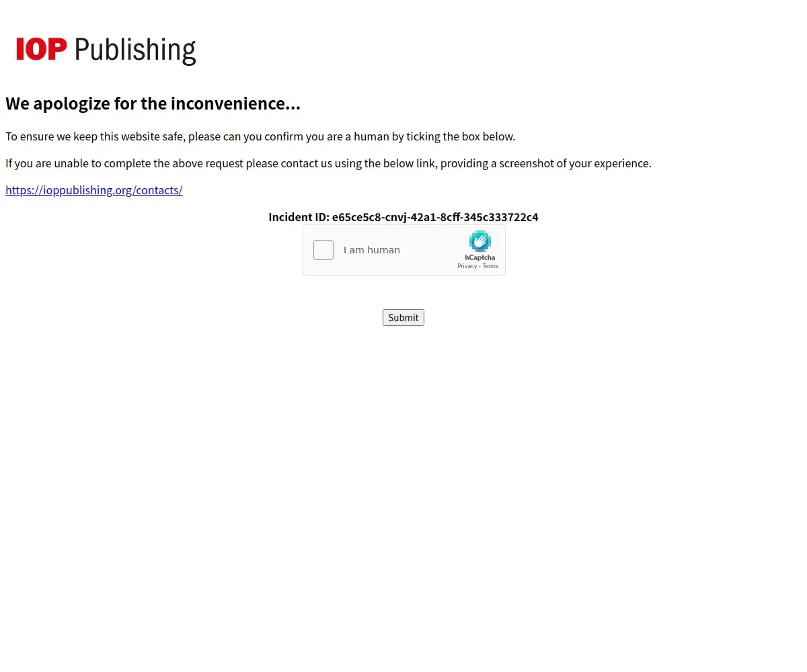Screen dimensions: 807x672
Task: Click the Incident ID text
Action: (x=403, y=217)
